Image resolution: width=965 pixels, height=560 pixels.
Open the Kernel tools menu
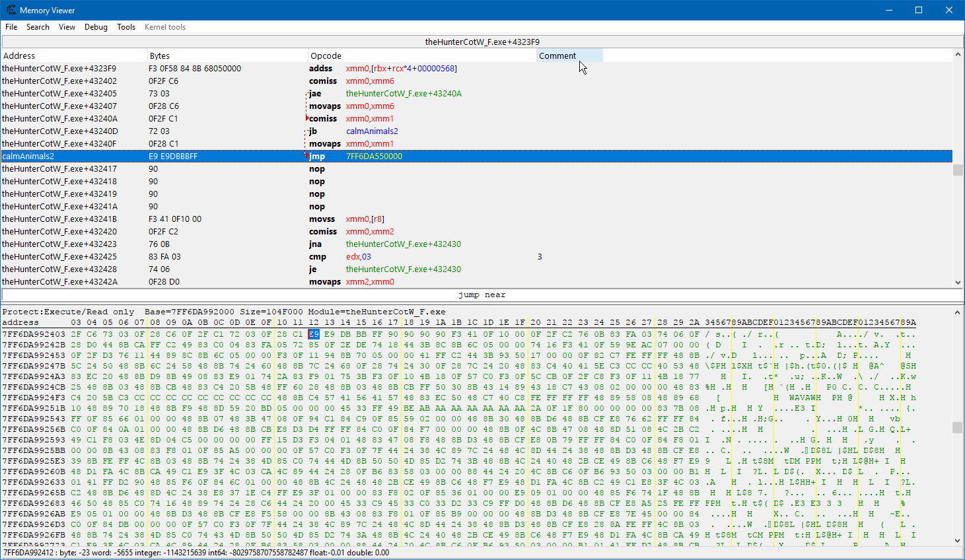tap(165, 27)
